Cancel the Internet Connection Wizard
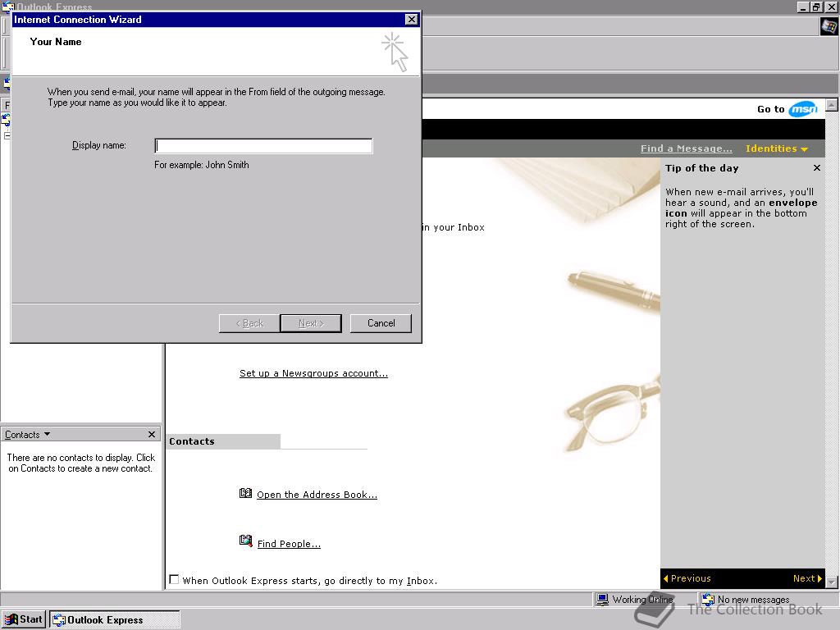This screenshot has width=840, height=630. (381, 323)
